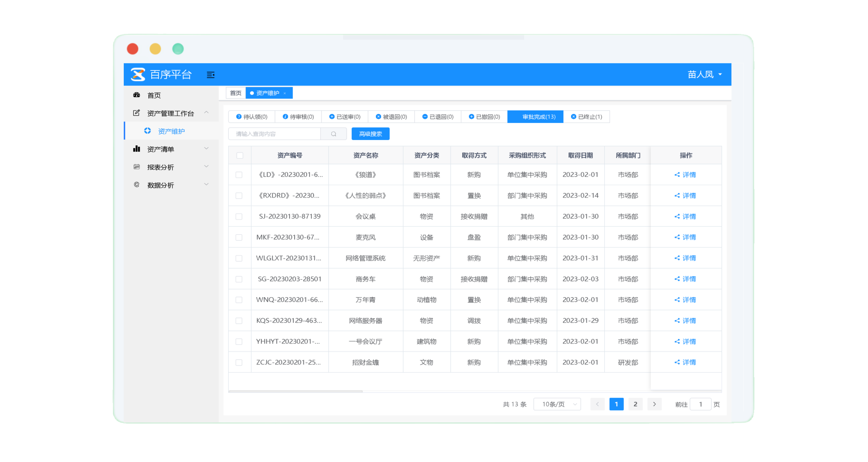Toggle the select-all checkbox in table header
This screenshot has width=868, height=462.
pyautogui.click(x=239, y=156)
